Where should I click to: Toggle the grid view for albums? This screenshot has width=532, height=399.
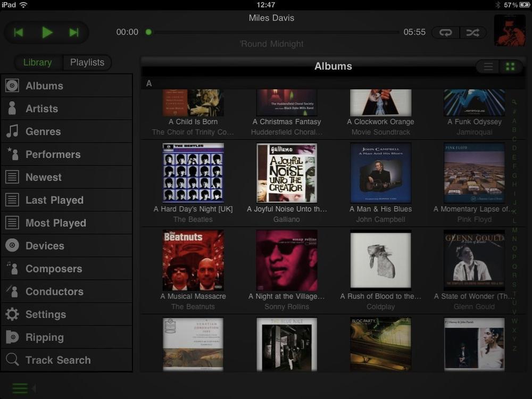tap(510, 66)
